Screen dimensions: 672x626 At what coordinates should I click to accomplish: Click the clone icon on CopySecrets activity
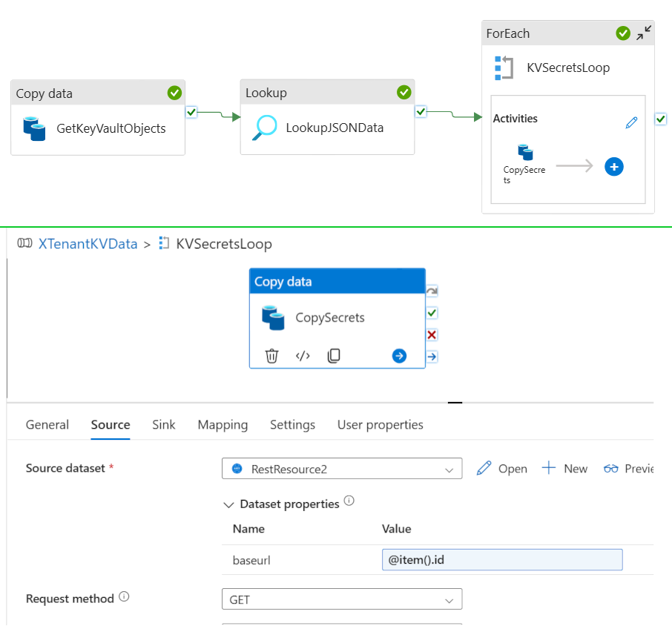pyautogui.click(x=334, y=356)
